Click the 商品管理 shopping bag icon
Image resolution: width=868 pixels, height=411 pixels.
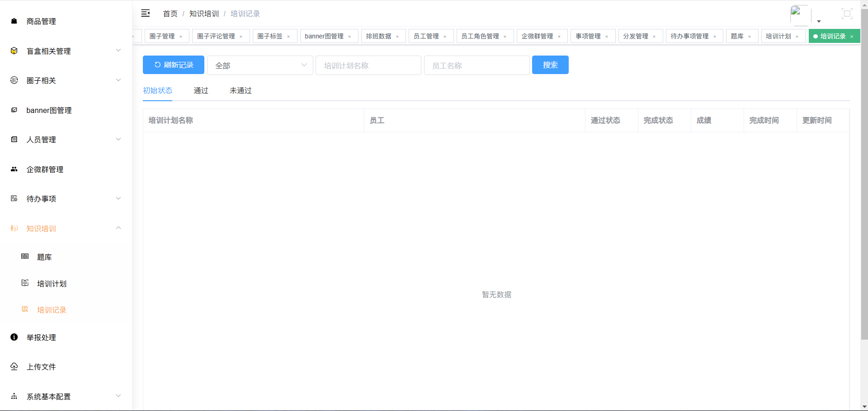coord(14,21)
